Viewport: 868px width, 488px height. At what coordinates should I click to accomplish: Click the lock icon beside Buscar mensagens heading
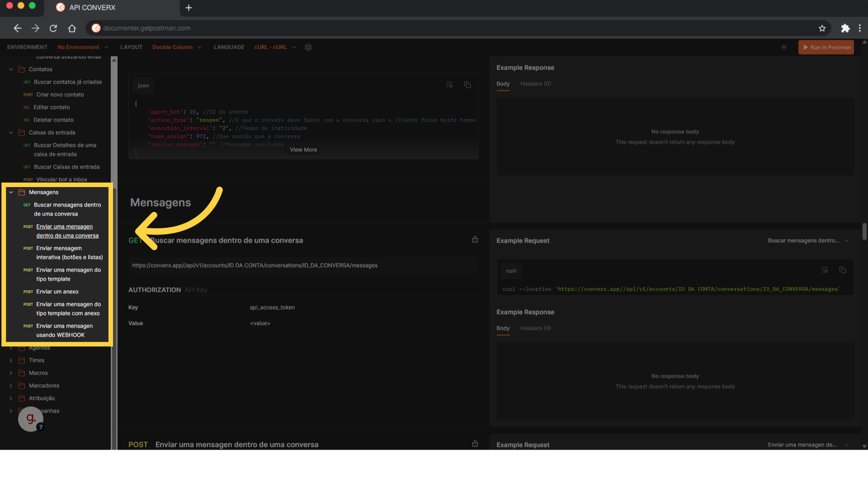coord(475,239)
